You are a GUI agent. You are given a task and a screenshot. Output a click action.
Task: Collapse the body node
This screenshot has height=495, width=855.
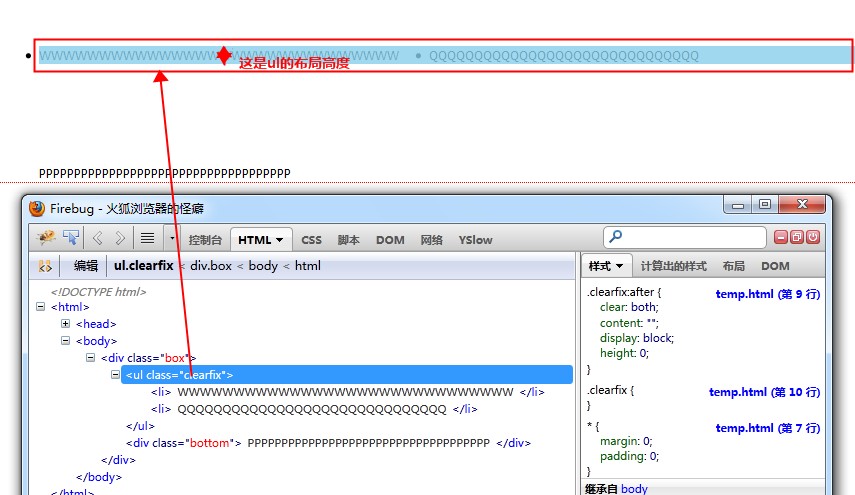(65, 341)
